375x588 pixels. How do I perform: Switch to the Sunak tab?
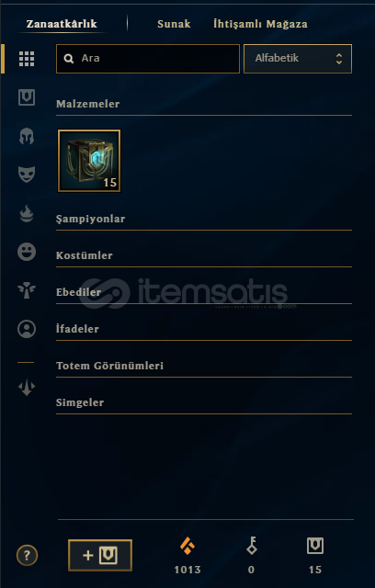coord(174,24)
